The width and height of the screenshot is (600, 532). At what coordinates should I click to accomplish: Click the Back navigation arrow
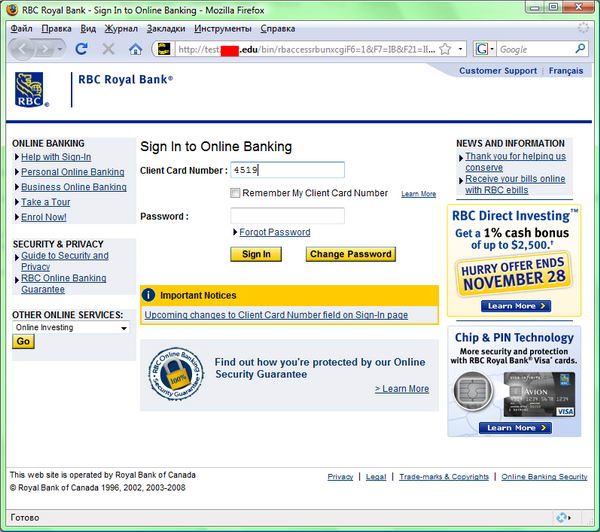[x=22, y=49]
